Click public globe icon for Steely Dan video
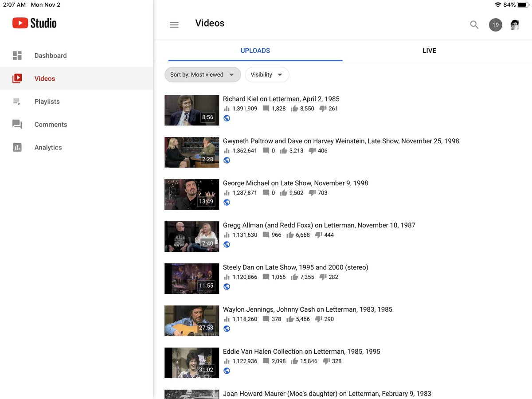The width and height of the screenshot is (532, 399). (227, 286)
